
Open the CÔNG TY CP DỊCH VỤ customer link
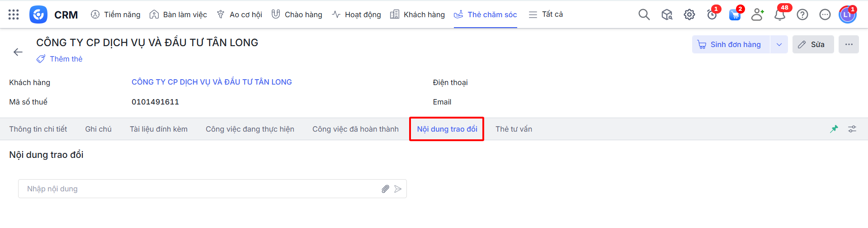click(212, 82)
